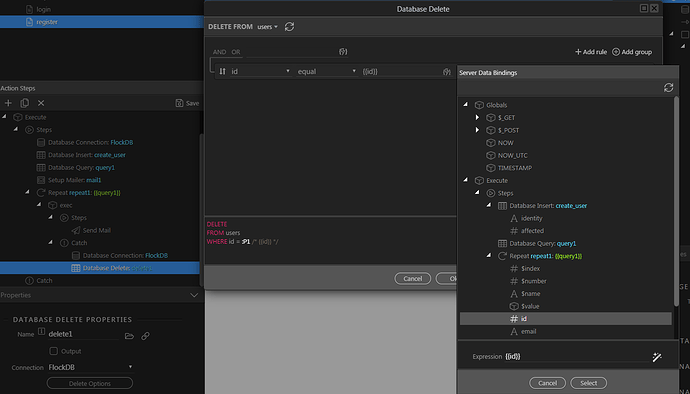Refresh the DELETE FROM table list
Image resolution: width=690 pixels, height=394 pixels.
(x=289, y=27)
